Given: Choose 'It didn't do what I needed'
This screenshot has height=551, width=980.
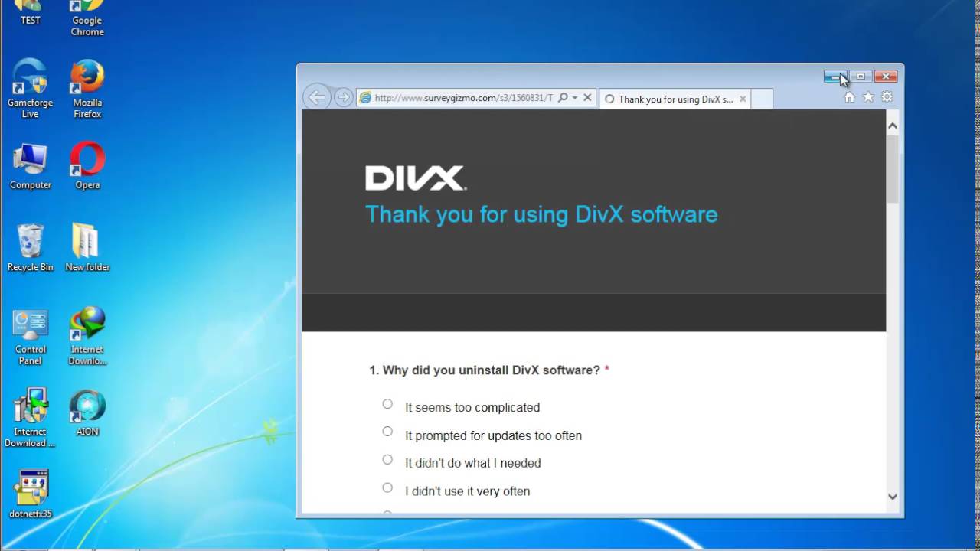Looking at the screenshot, I should [387, 460].
